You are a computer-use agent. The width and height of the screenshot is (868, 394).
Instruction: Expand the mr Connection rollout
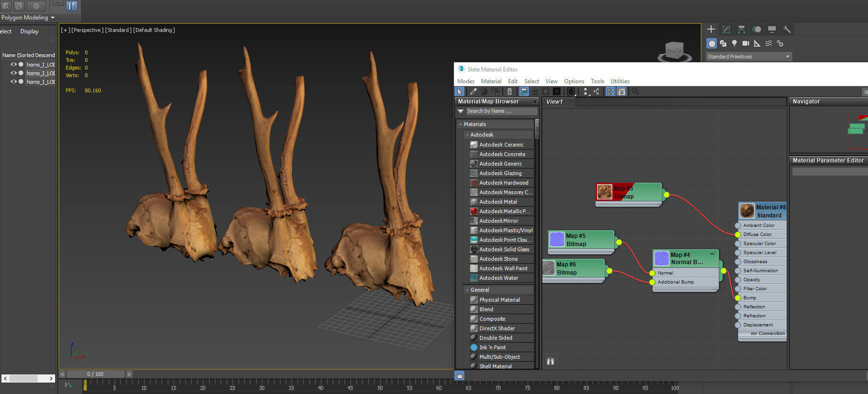(x=762, y=334)
